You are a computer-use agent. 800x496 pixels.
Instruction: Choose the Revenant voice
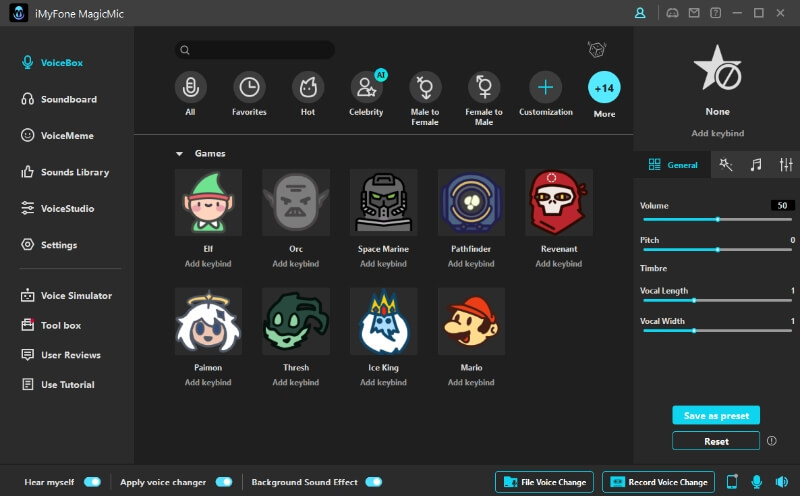559,203
